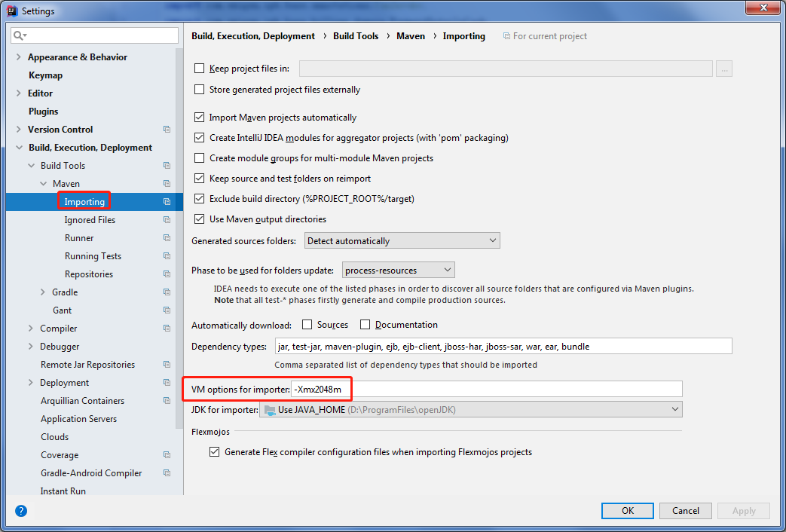The width and height of the screenshot is (786, 532).
Task: Expand the Debugger node arrow
Action: [31, 346]
